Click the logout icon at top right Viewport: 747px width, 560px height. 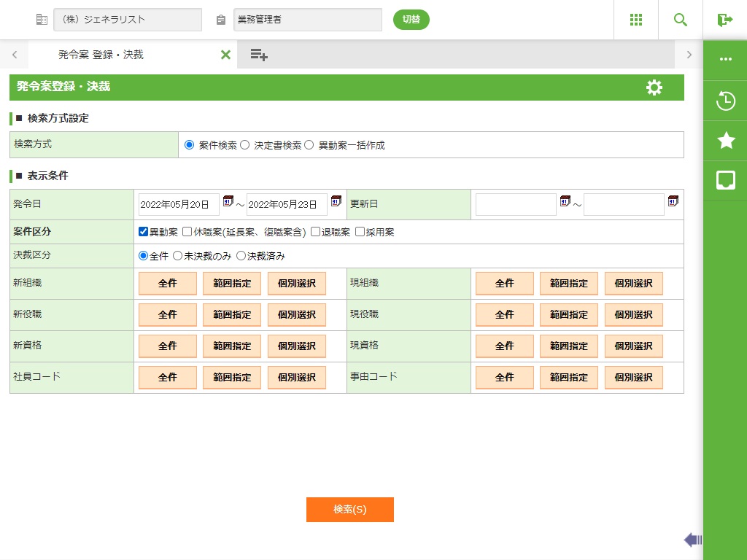725,20
